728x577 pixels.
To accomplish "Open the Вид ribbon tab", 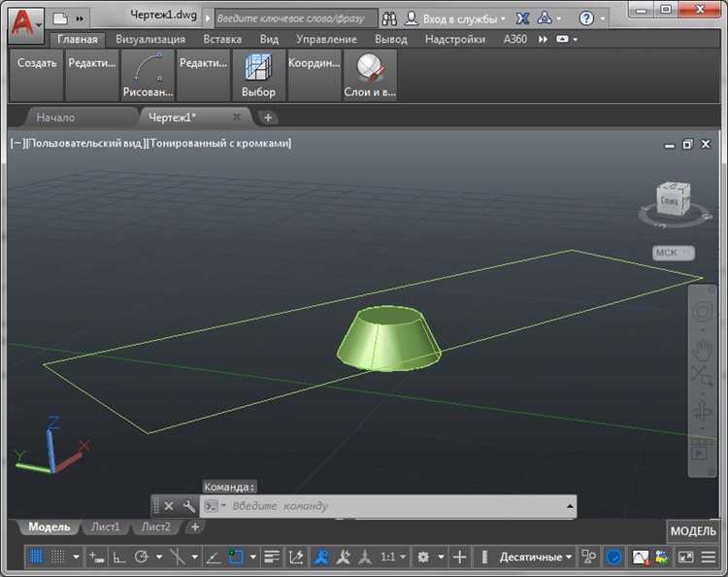I will point(269,39).
